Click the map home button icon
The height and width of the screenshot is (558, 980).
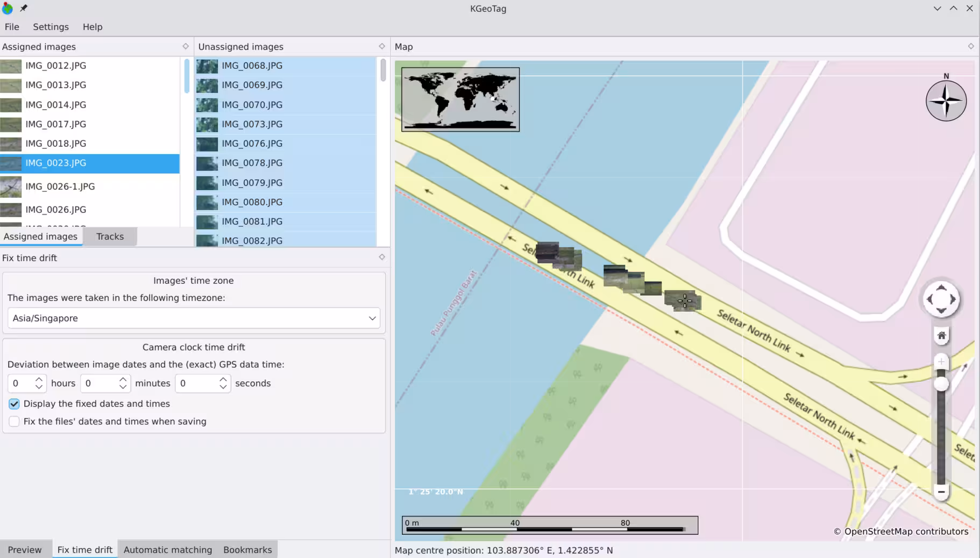point(941,335)
